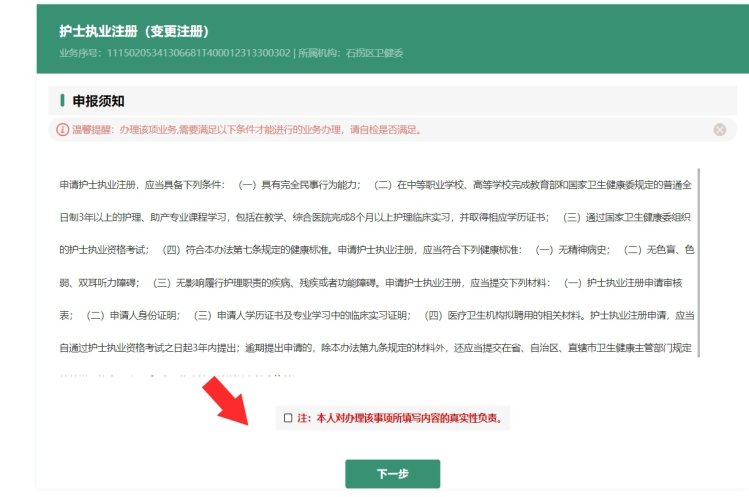Click the line starting with 日制3年以上
The image size is (749, 497).
pyautogui.click(x=376, y=216)
